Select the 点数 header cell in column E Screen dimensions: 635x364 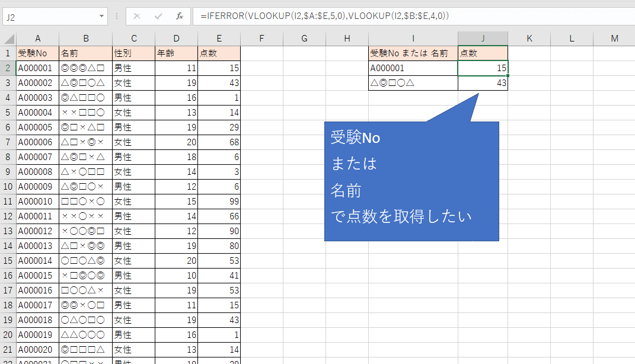coord(219,53)
